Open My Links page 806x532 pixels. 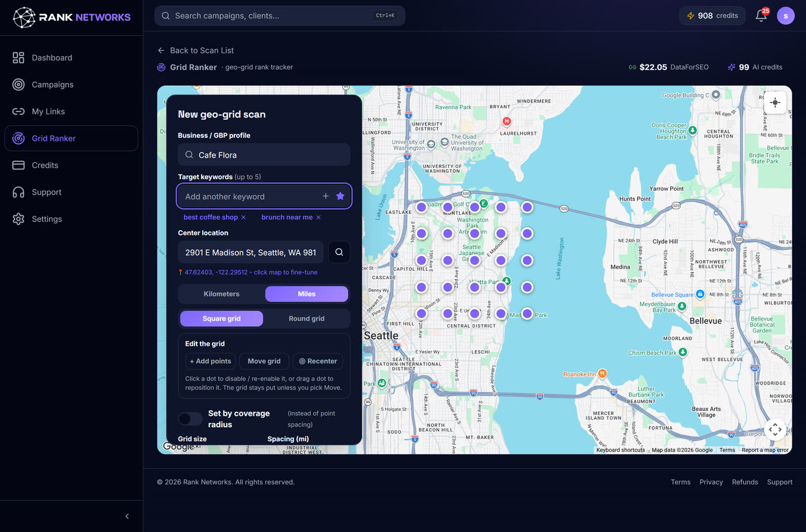pos(71,112)
